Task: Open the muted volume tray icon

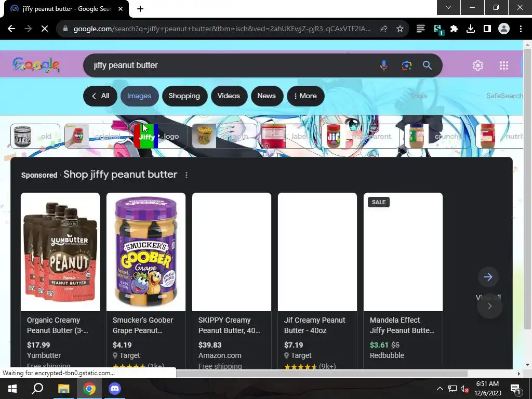Action: point(465,389)
